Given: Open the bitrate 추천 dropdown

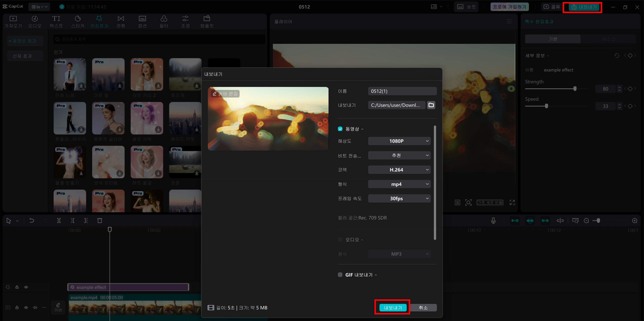Looking at the screenshot, I should click(399, 155).
